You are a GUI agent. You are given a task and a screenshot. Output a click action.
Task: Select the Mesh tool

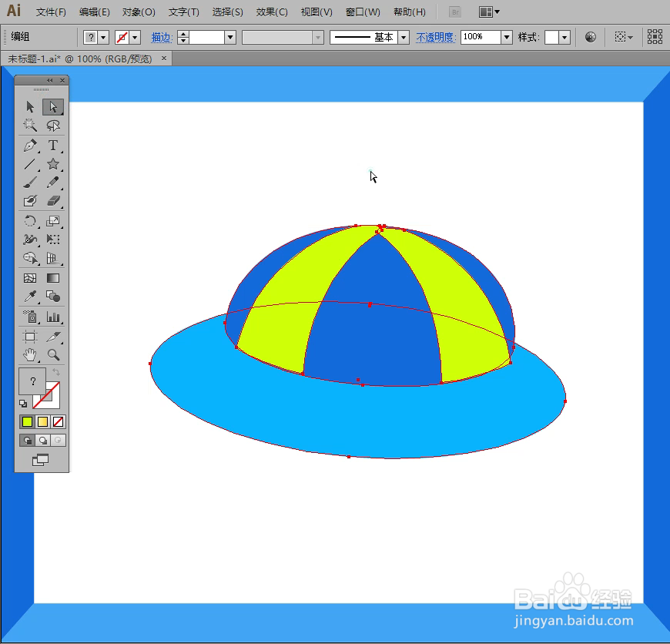click(30, 278)
